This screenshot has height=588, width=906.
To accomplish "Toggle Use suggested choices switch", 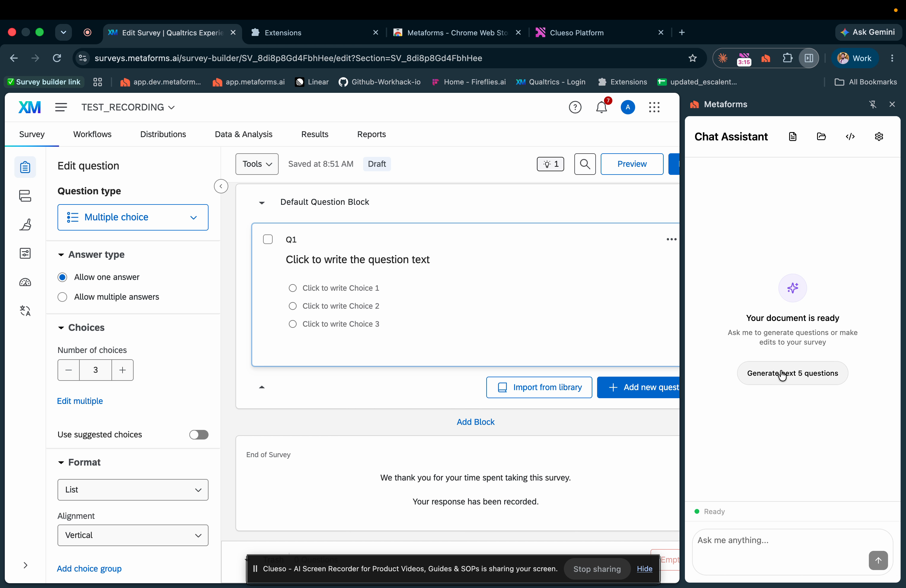I will click(199, 434).
